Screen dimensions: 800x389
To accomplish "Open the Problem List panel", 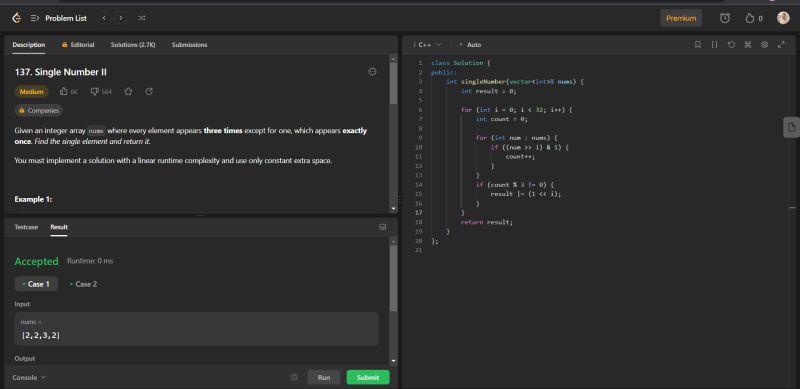I will tap(59, 18).
